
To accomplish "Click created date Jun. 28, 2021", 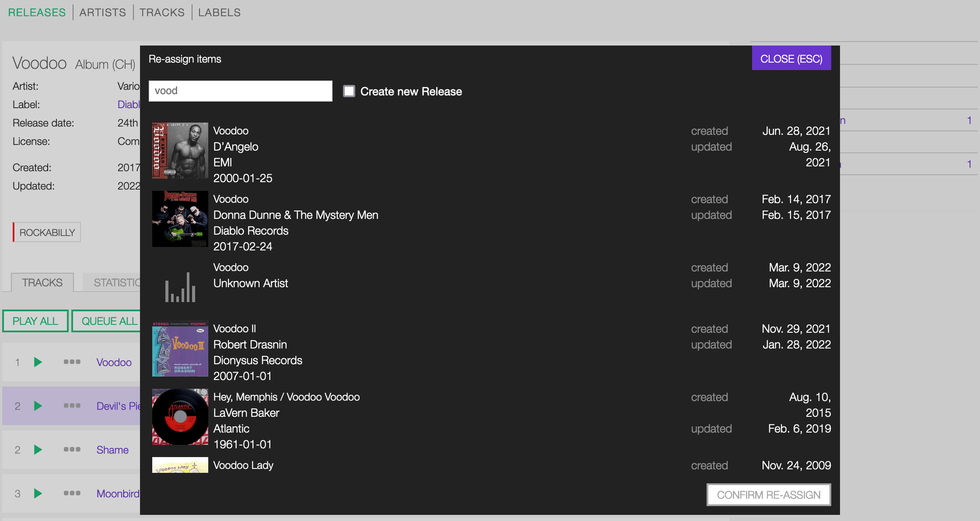I will pos(796,131).
